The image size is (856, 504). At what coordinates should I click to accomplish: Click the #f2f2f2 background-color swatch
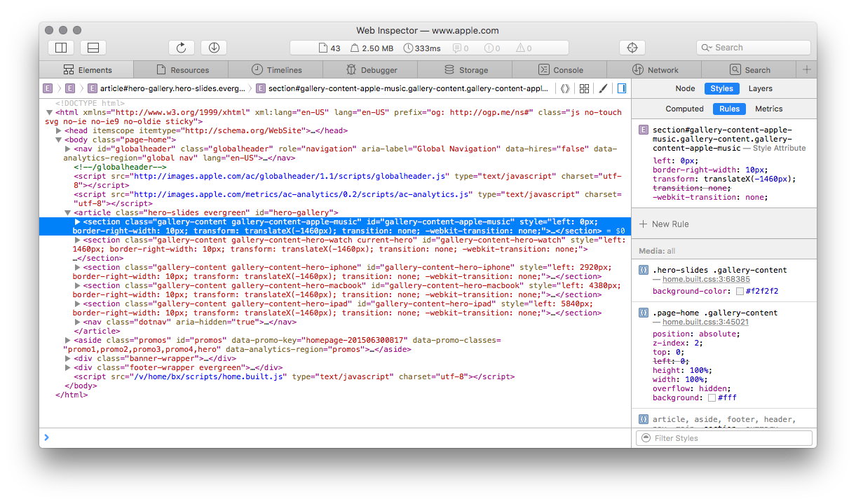pyautogui.click(x=740, y=291)
